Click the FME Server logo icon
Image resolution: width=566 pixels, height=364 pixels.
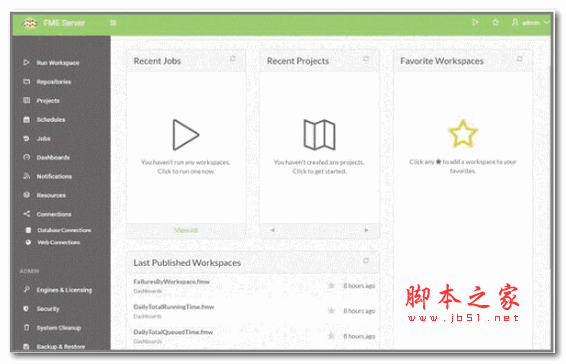pos(30,23)
